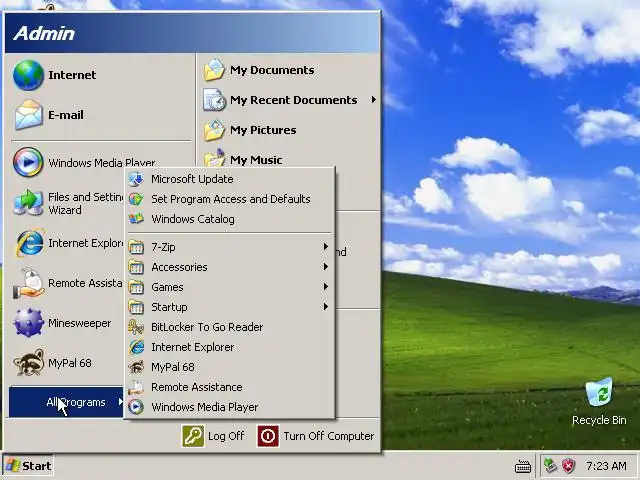Click the Windows Catalog icon
Viewport: 640px width, 480px height.
coord(136,219)
